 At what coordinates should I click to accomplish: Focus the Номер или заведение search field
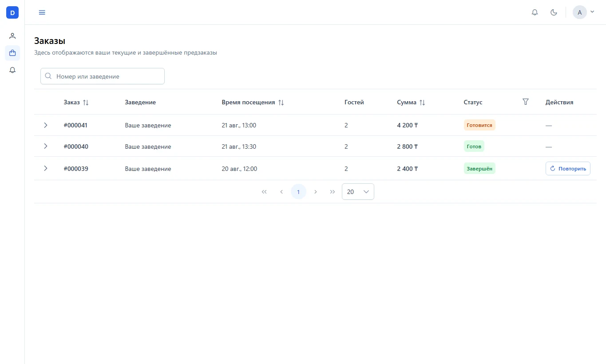103,76
